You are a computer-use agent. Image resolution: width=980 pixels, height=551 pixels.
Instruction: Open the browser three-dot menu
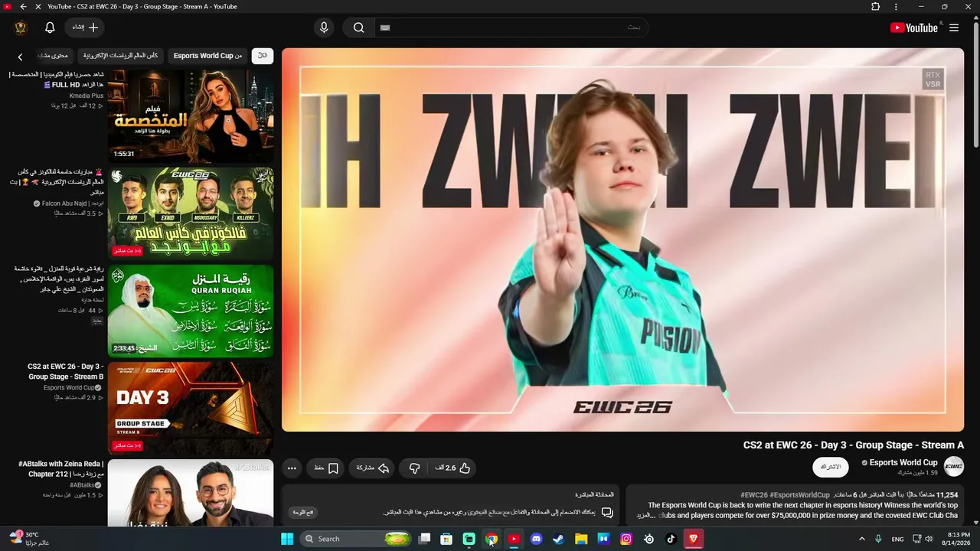[896, 6]
